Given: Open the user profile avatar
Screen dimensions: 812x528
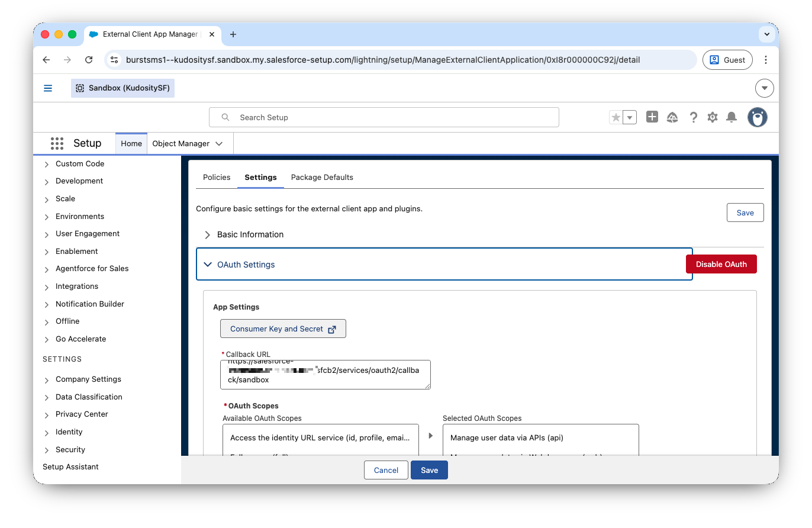Looking at the screenshot, I should pyautogui.click(x=757, y=117).
